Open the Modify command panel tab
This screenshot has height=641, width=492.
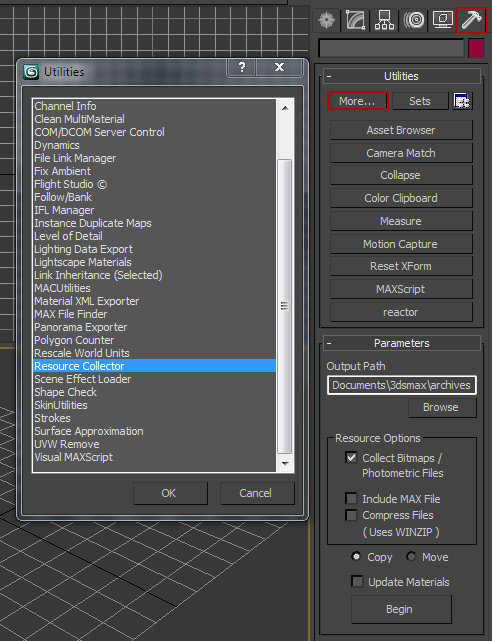pyautogui.click(x=355, y=20)
